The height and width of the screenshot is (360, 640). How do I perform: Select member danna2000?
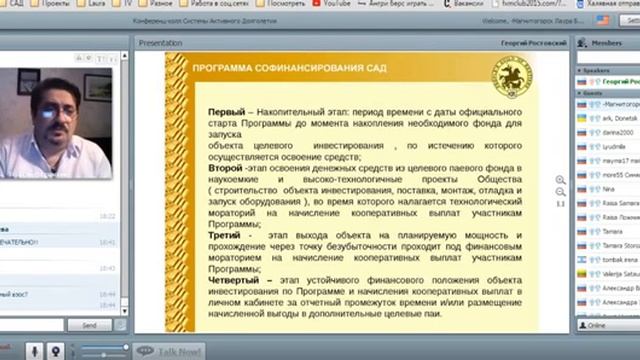(608, 133)
